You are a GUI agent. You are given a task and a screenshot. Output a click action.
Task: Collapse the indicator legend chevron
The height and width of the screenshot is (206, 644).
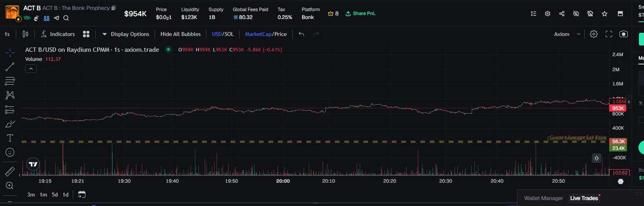tap(31, 69)
